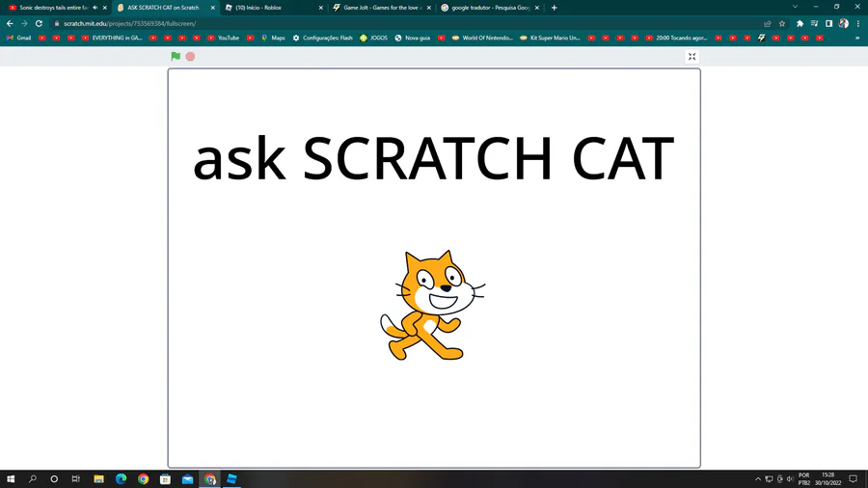Open the Game Jolt lightning bookmark icon

(762, 39)
